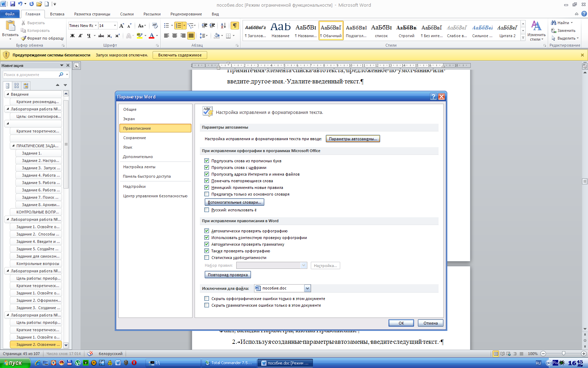The height and width of the screenshot is (368, 588).
Task: Open font color dropdown arrow
Action: [x=157, y=36]
